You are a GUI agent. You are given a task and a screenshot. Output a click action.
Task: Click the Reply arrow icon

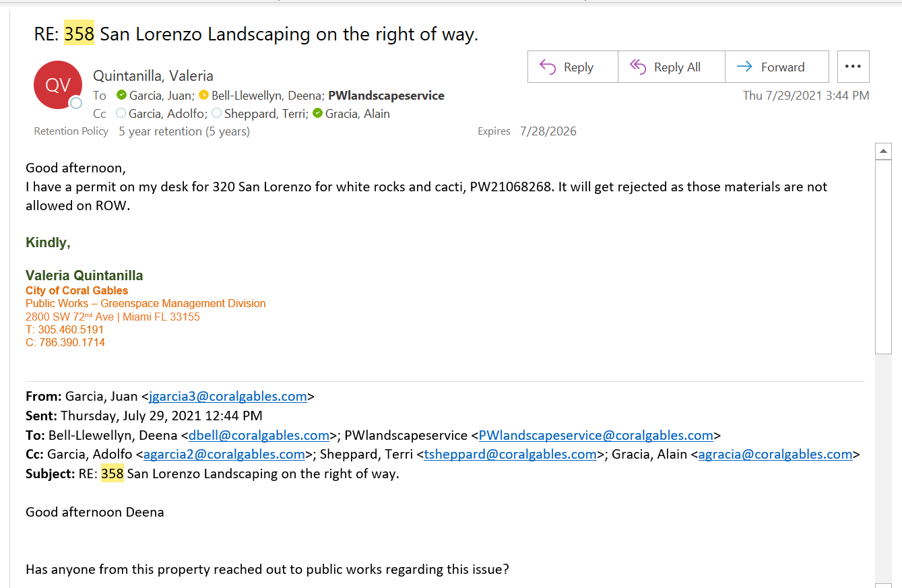click(548, 67)
